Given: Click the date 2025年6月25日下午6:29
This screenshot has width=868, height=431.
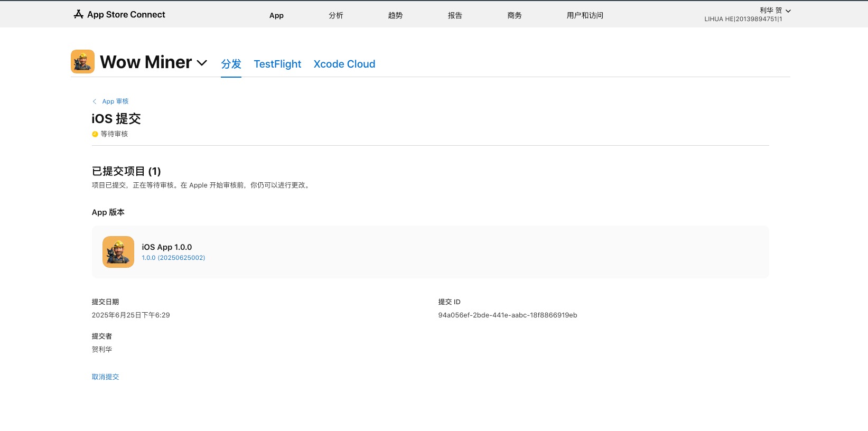Looking at the screenshot, I should pos(131,315).
